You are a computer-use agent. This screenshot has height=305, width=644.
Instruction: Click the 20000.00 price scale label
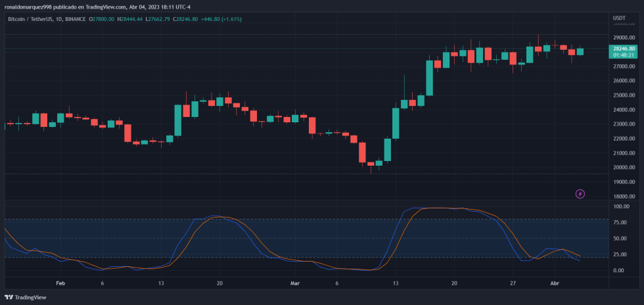click(x=624, y=168)
